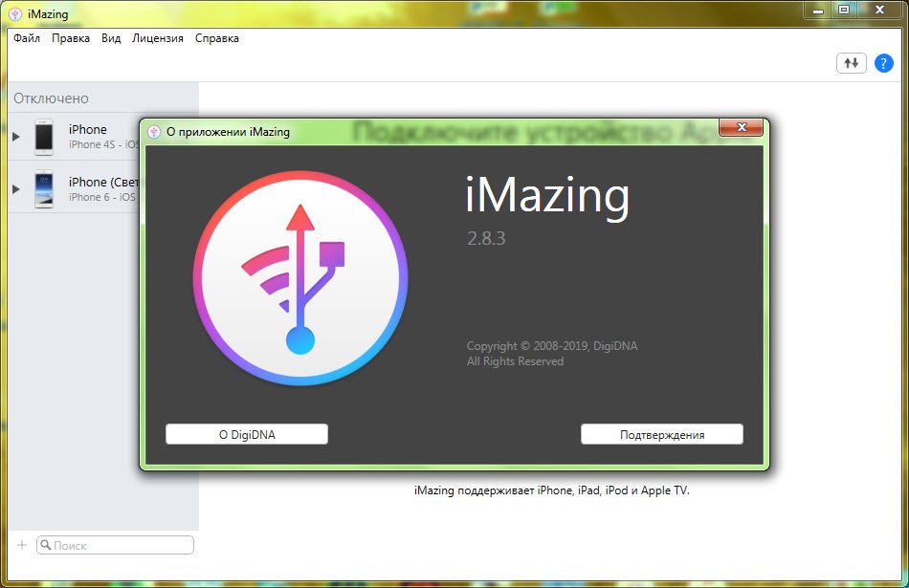Click the iPhone (Свет device name
The image size is (909, 588).
point(103,182)
